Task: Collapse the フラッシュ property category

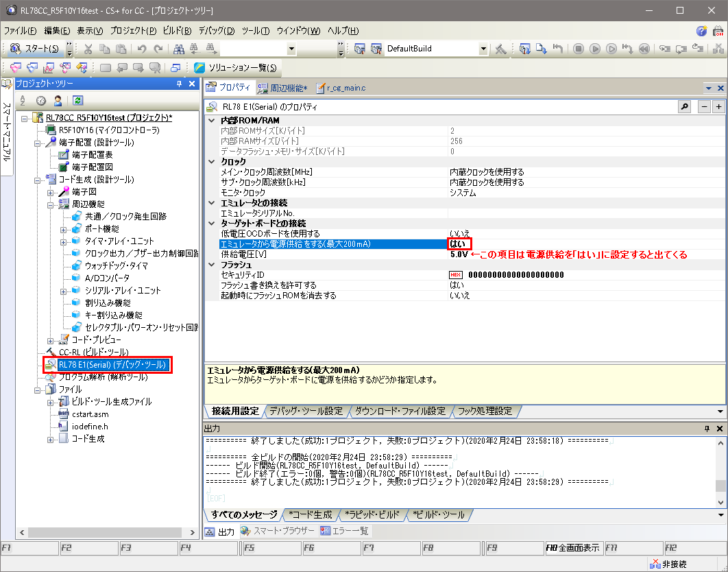Action: (212, 265)
